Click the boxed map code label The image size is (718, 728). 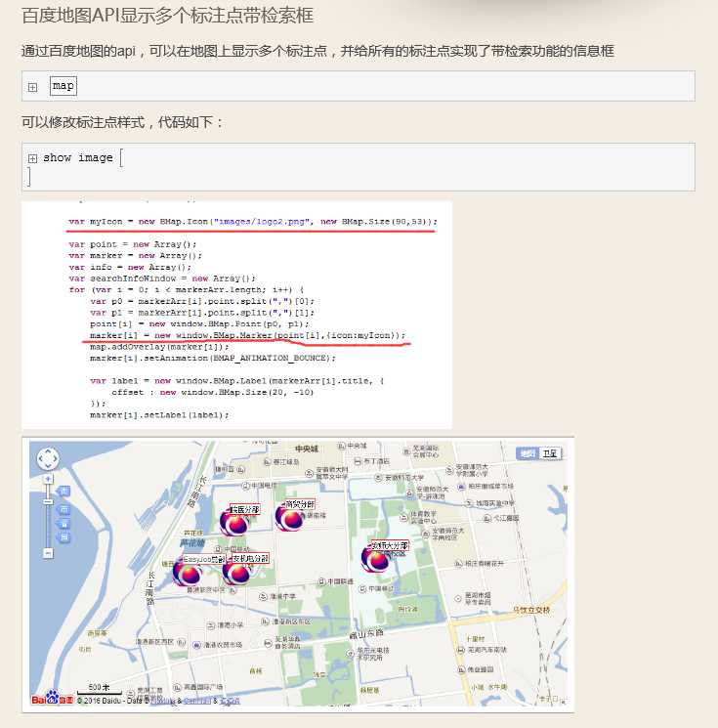point(63,86)
